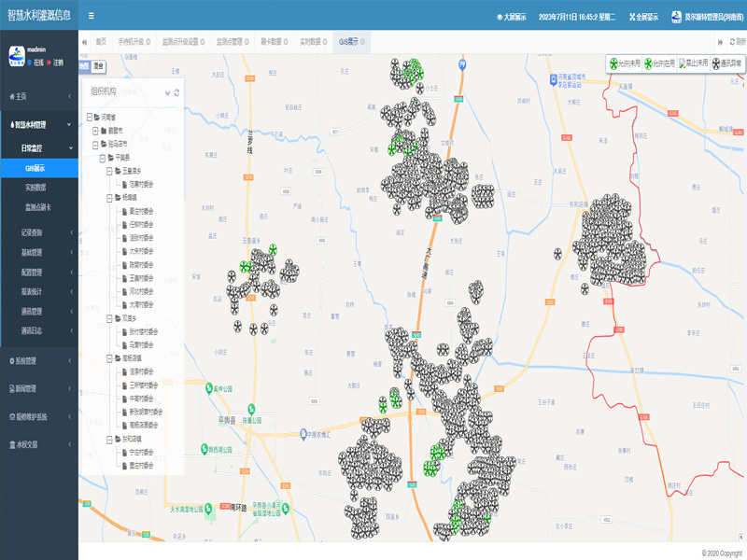Viewport: 747px width, 560px height.
Task: Collapse the 河南省 tree node
Action: [x=89, y=117]
